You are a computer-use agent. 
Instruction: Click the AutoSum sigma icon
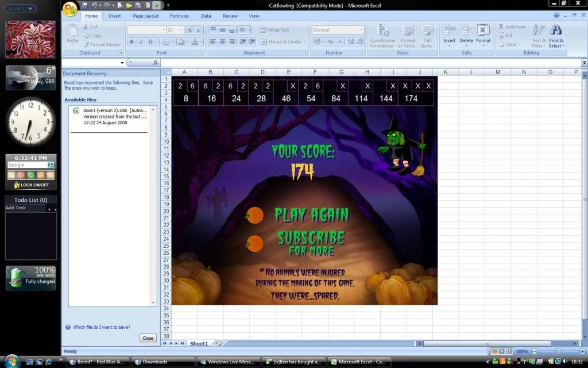coord(501,26)
